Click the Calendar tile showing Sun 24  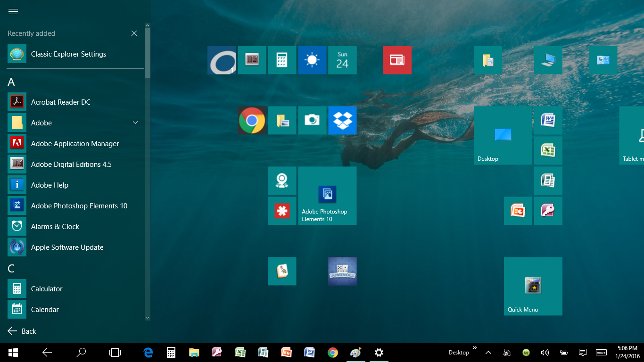coord(342,60)
